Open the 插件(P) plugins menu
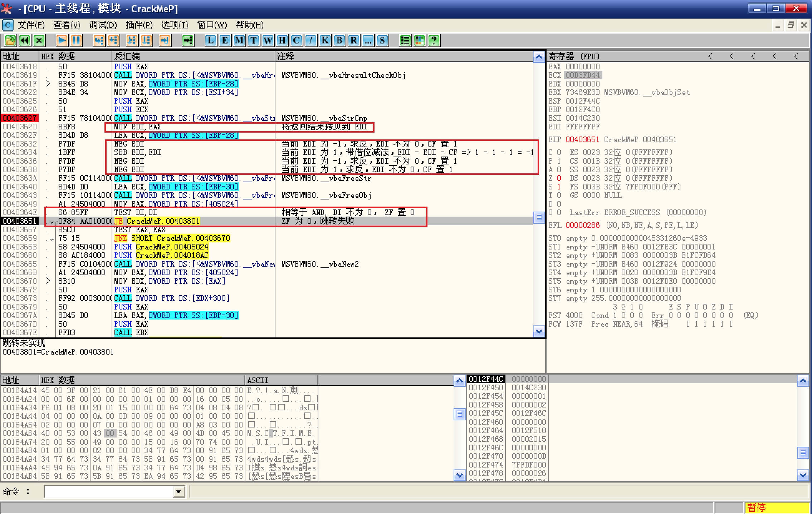 tap(139, 25)
